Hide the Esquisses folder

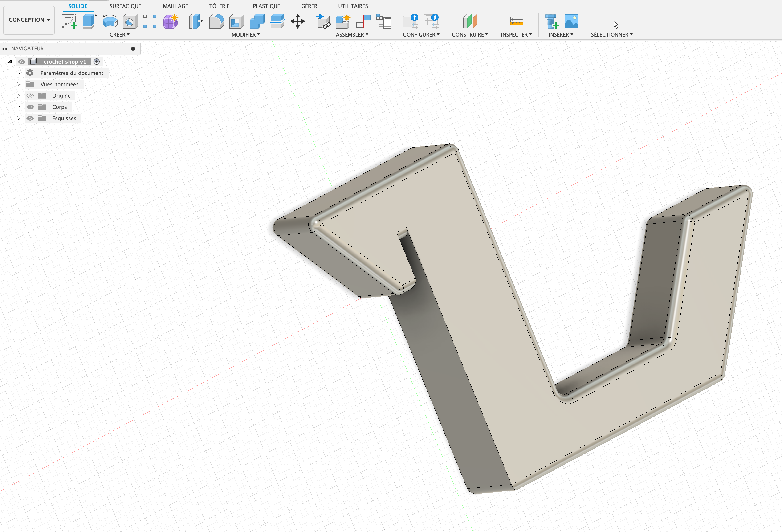coord(30,119)
